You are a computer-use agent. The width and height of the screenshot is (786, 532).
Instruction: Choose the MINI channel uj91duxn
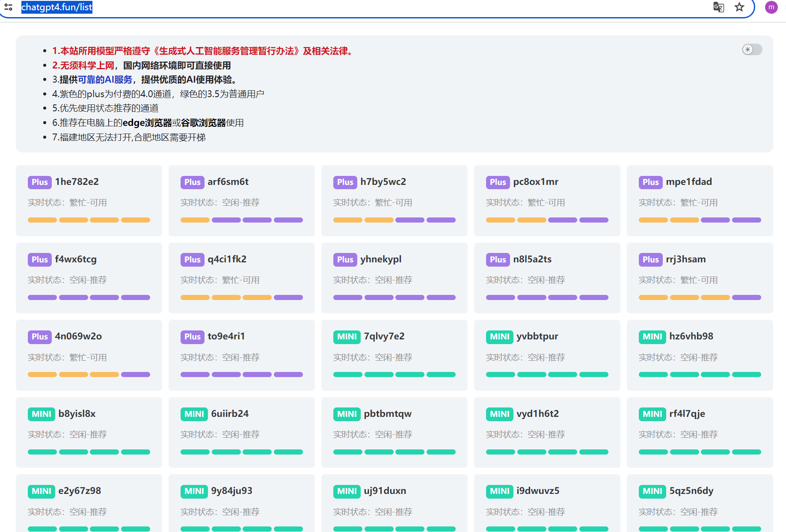394,503
